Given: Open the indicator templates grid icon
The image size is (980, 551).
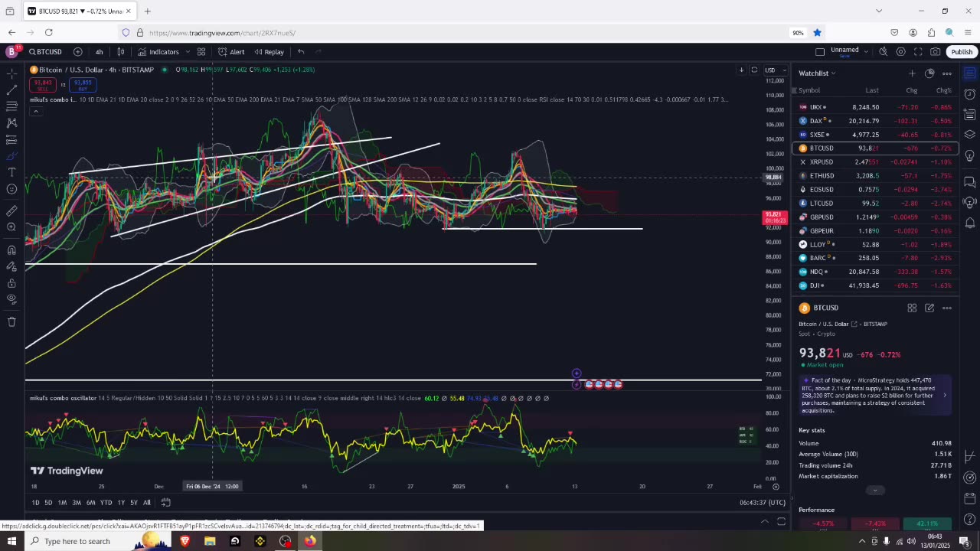Looking at the screenshot, I should [x=201, y=52].
